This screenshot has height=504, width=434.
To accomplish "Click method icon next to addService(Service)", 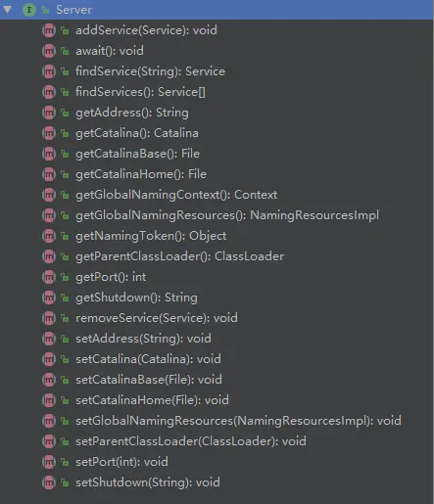I will [x=49, y=30].
